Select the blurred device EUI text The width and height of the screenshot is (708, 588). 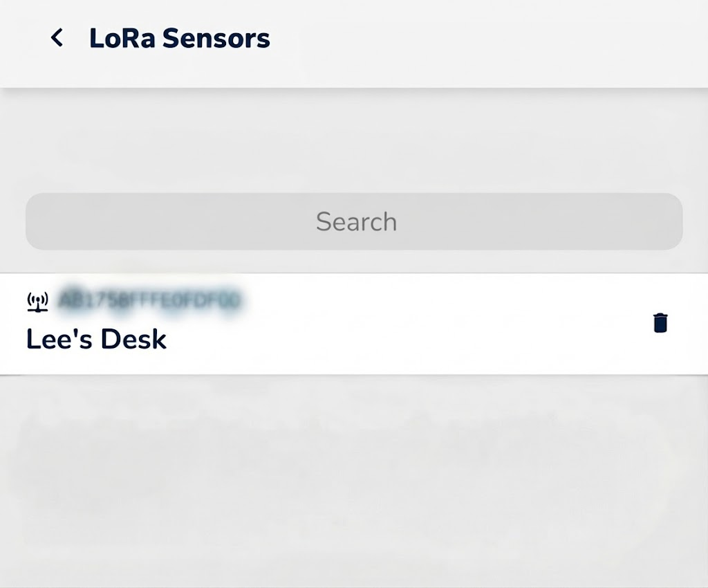[151, 300]
